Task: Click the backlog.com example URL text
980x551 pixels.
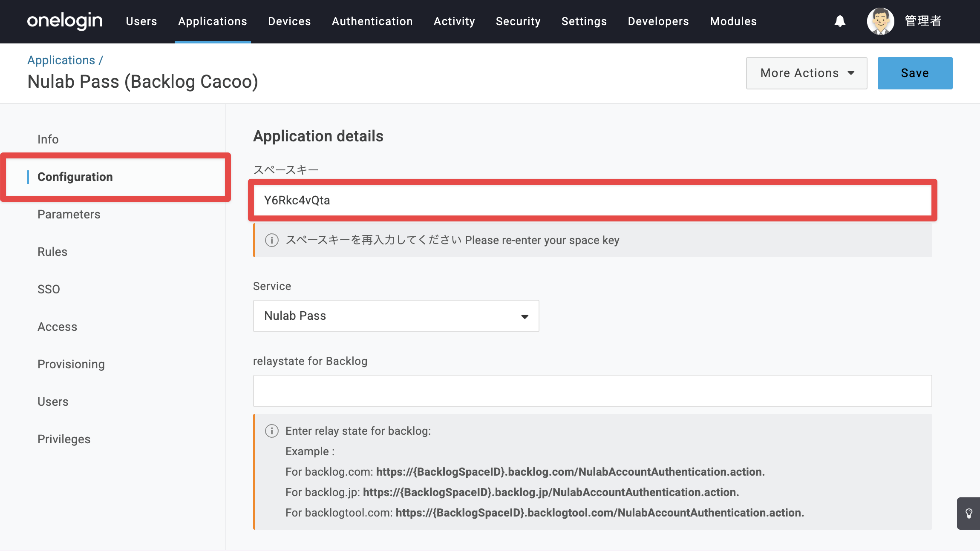Action: [571, 472]
